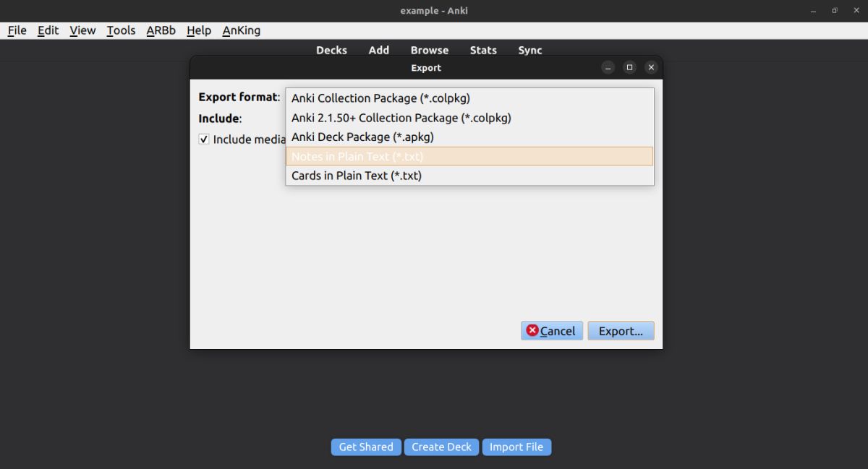Open the ARBb menu

161,30
